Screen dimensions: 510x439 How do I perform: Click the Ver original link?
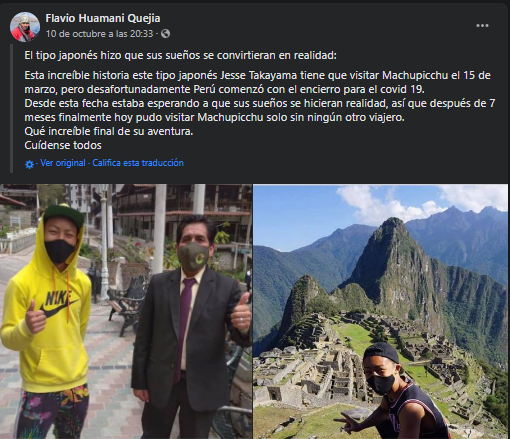63,163
